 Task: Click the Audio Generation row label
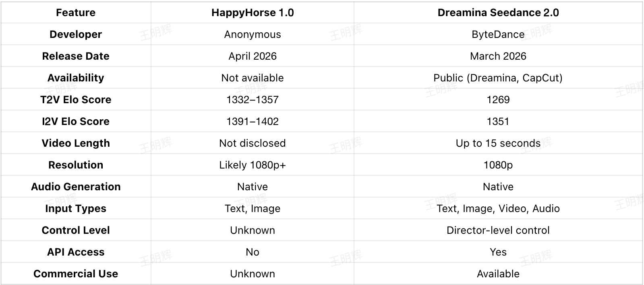[76, 187]
